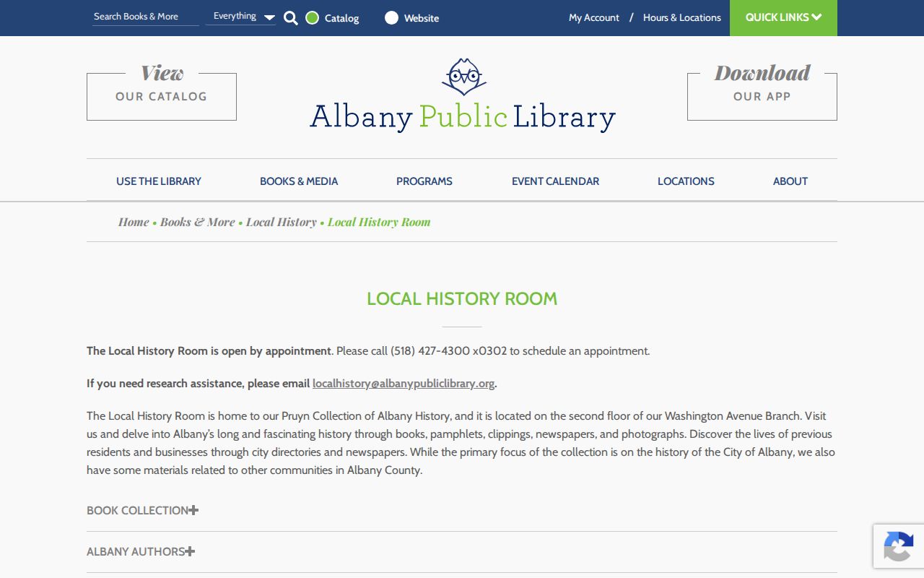Click the magnifying glass search icon

[x=291, y=18]
